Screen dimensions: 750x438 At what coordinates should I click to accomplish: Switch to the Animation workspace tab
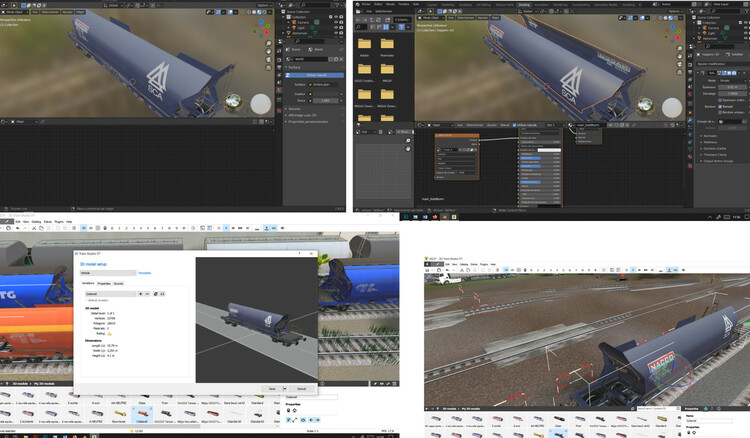point(541,4)
